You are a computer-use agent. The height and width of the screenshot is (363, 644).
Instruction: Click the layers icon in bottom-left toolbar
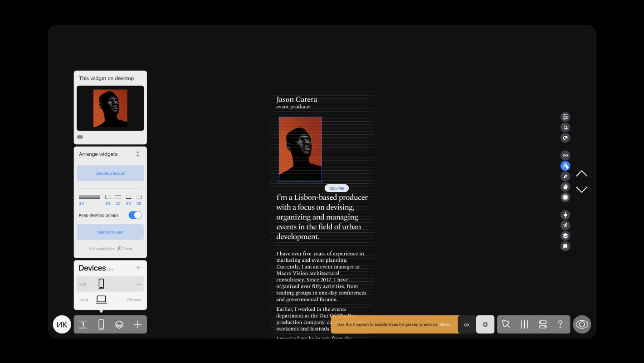click(x=119, y=324)
